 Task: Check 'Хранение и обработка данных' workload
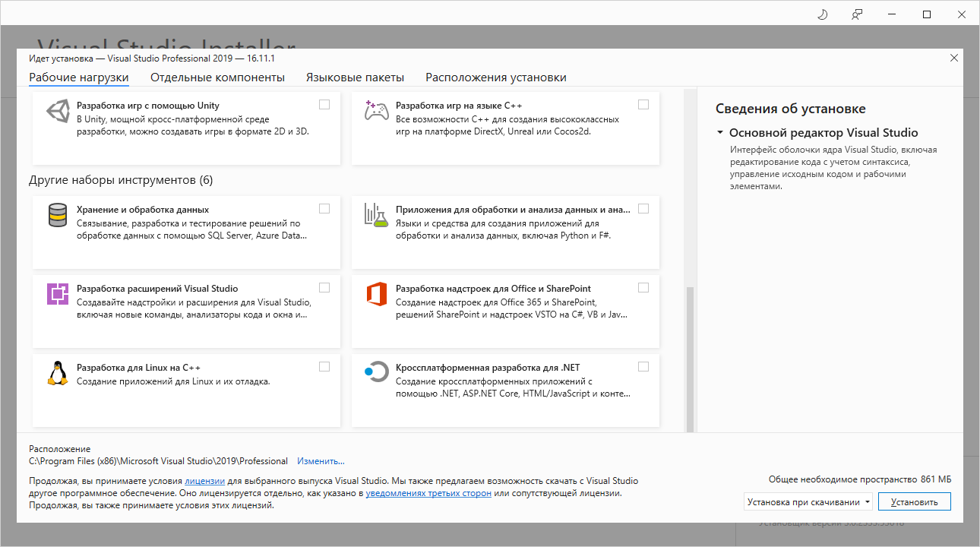pyautogui.click(x=324, y=208)
